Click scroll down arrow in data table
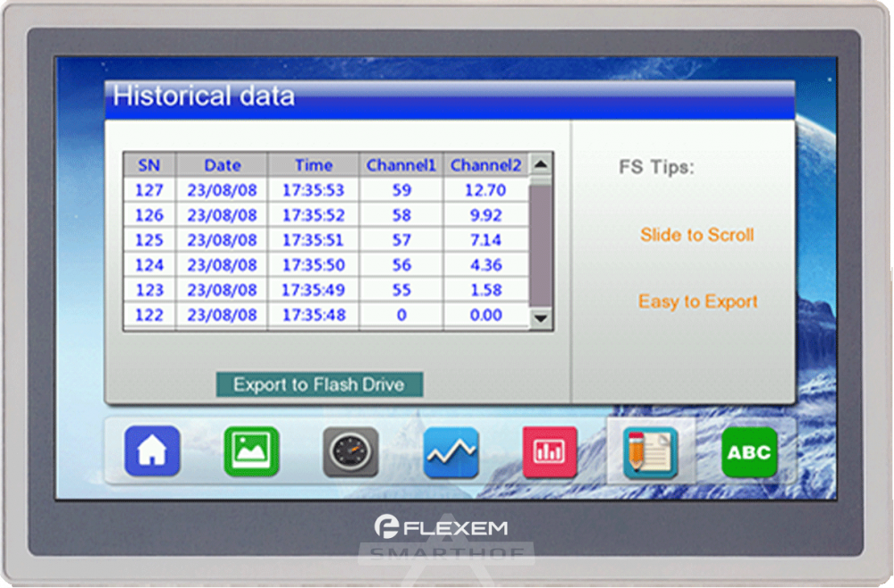 [x=541, y=317]
